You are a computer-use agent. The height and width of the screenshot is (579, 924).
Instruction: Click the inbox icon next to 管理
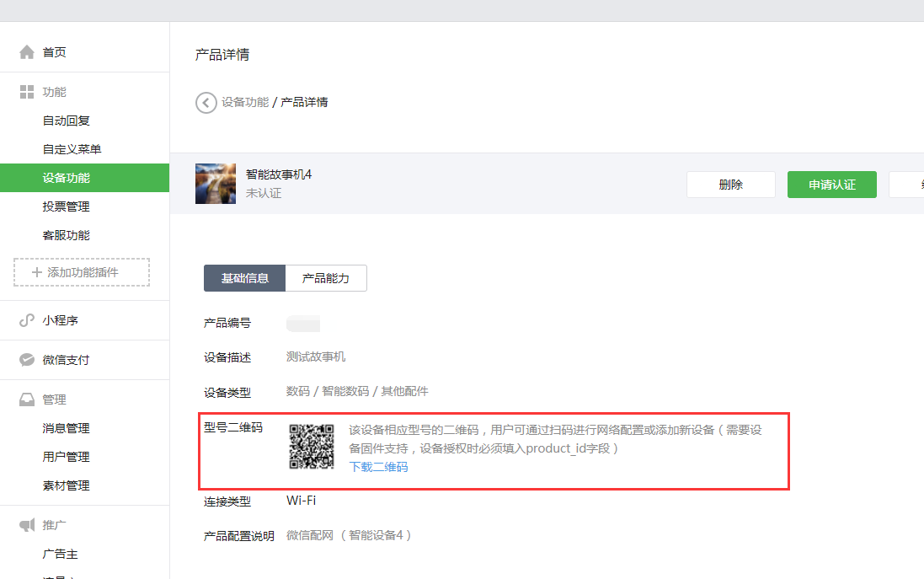click(x=27, y=399)
